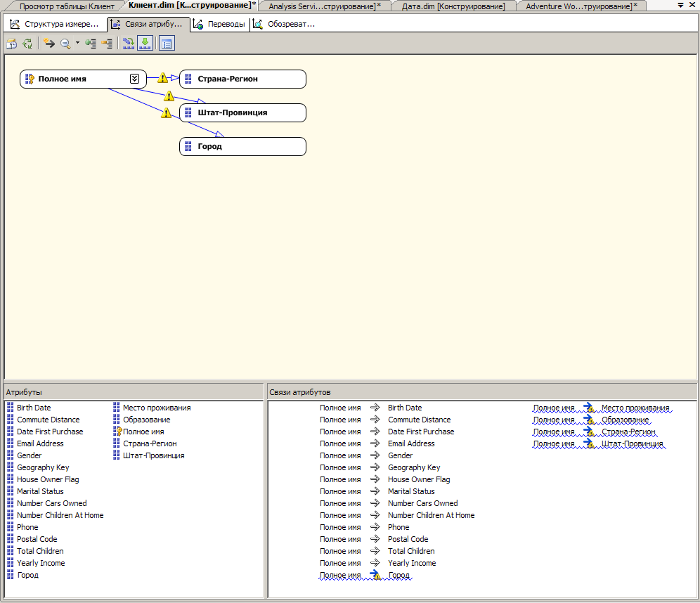Select Город attribute in the Атрибуты pane
Screen dimensions: 700x603
coord(27,576)
